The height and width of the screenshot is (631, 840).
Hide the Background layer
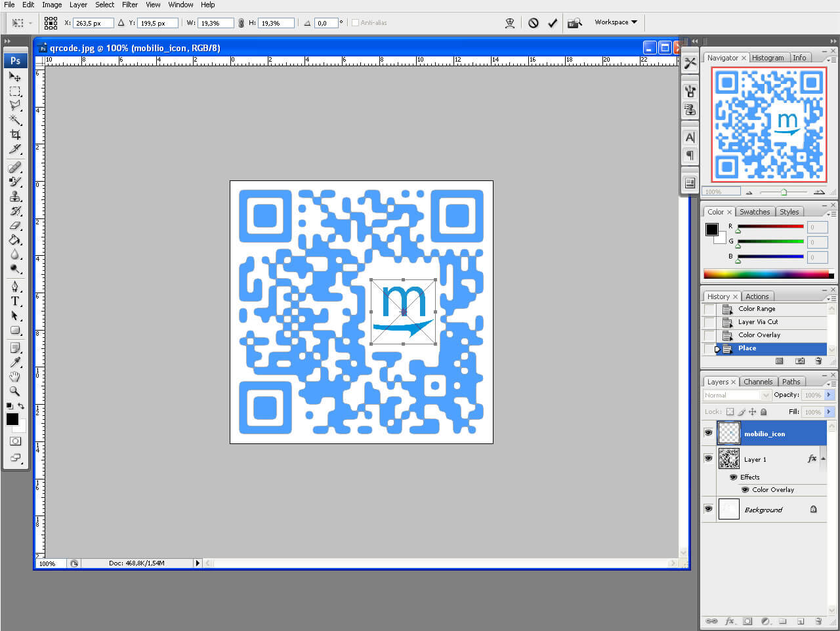[708, 509]
